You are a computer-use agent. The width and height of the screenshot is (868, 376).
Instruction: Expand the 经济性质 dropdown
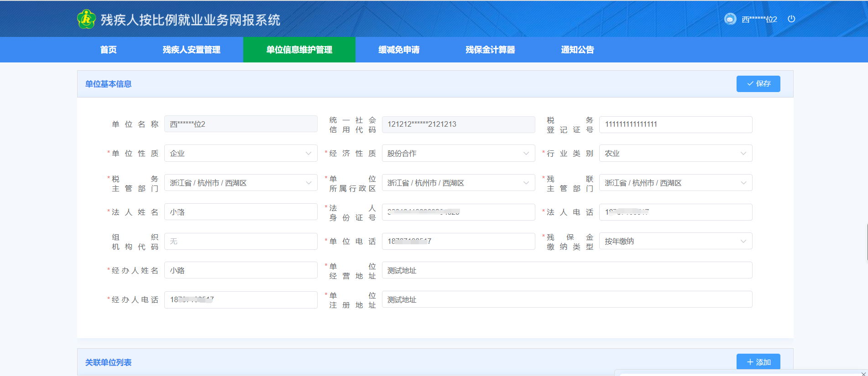[458, 154]
